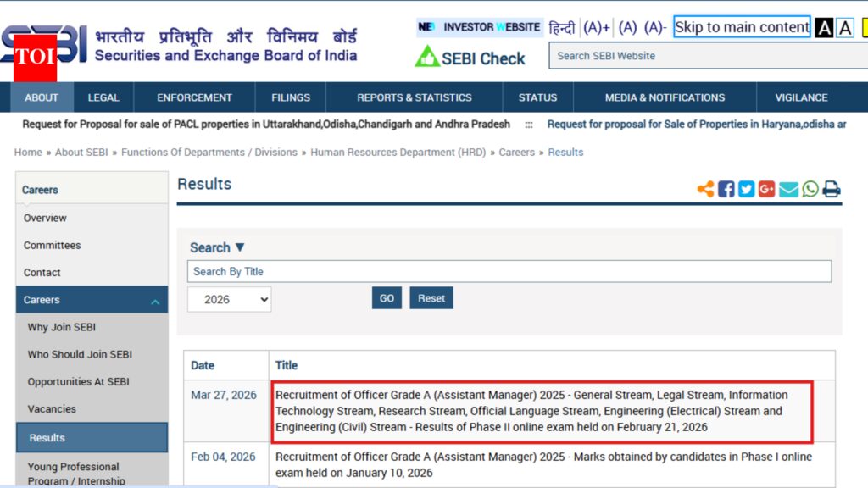Share via the WhatsApp icon

pyautogui.click(x=810, y=189)
